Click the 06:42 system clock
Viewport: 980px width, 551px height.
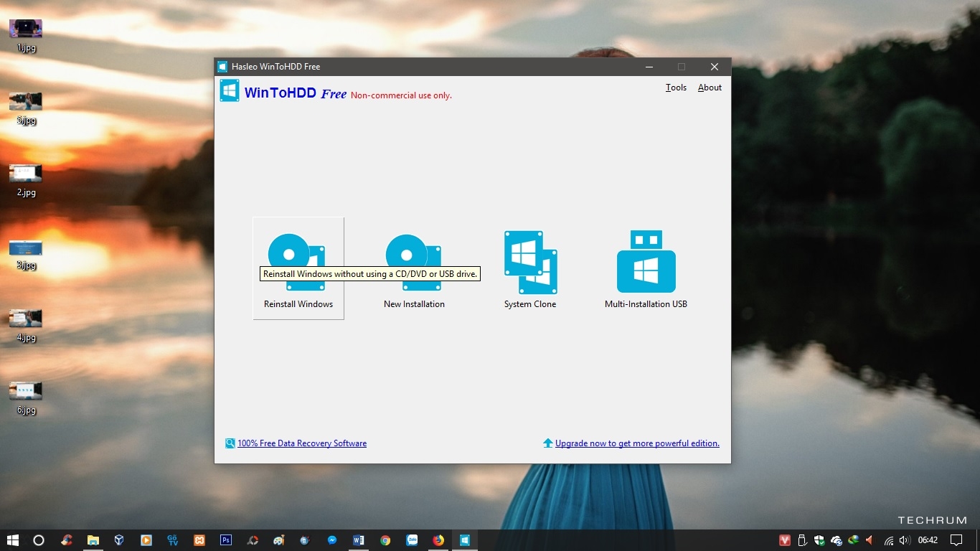[x=928, y=540]
